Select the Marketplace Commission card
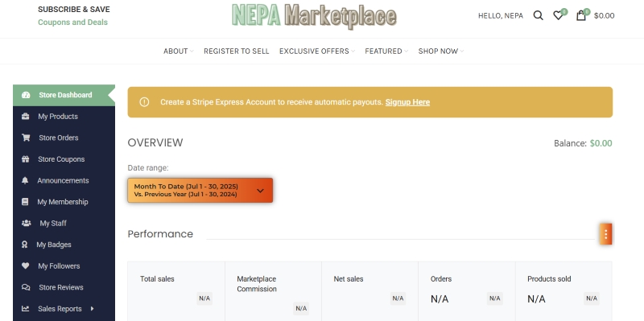The height and width of the screenshot is (321, 644). point(273,291)
